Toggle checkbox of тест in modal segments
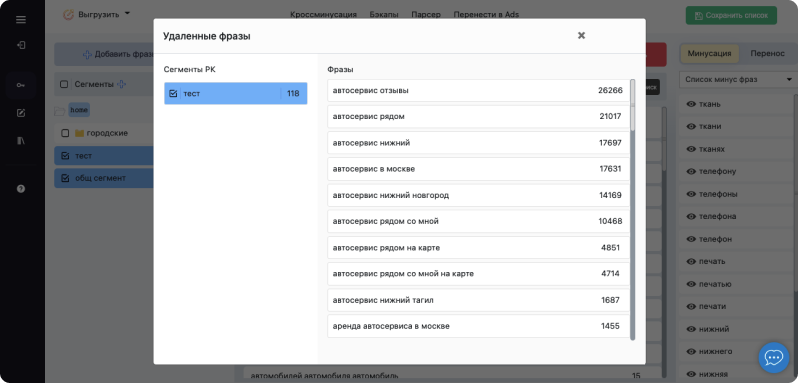 173,94
